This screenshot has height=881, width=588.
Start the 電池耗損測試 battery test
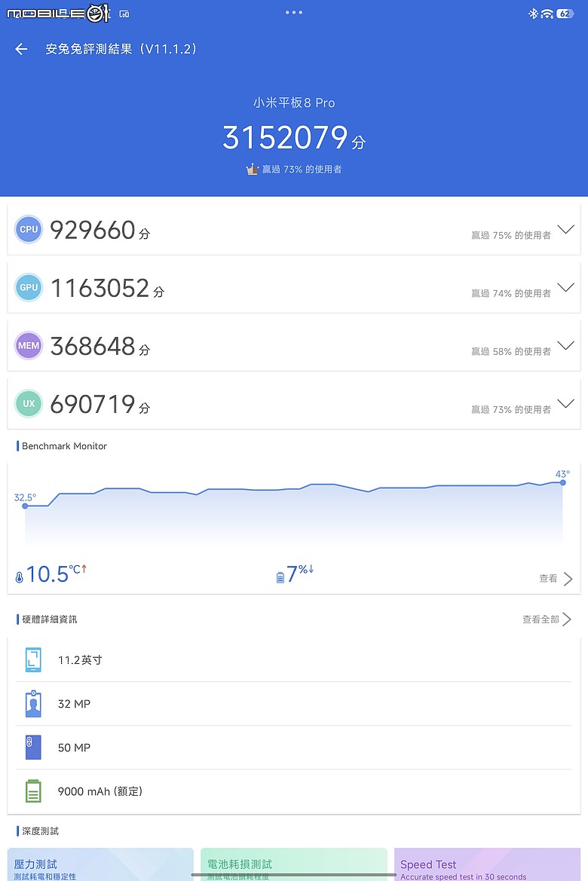tap(294, 864)
